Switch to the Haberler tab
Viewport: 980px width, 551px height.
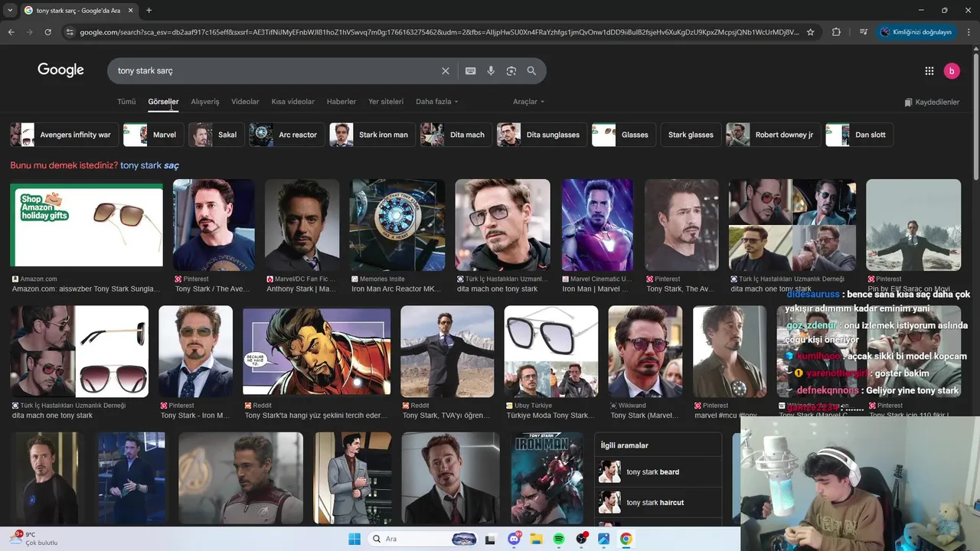[x=341, y=101]
